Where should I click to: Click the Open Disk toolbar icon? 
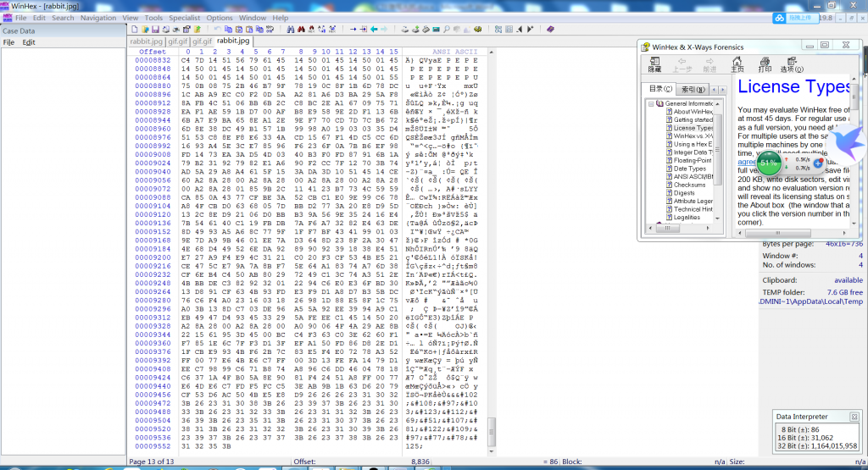point(405,29)
